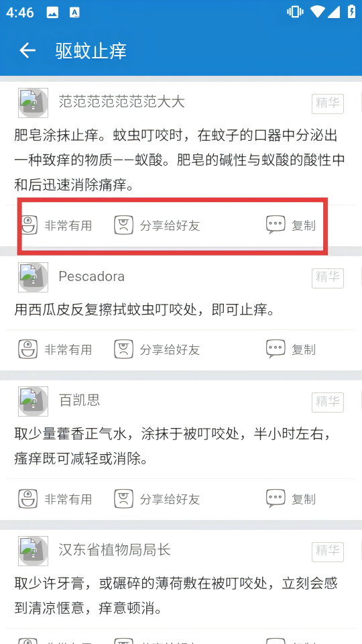Open Pescadora's profile picture

click(x=33, y=277)
